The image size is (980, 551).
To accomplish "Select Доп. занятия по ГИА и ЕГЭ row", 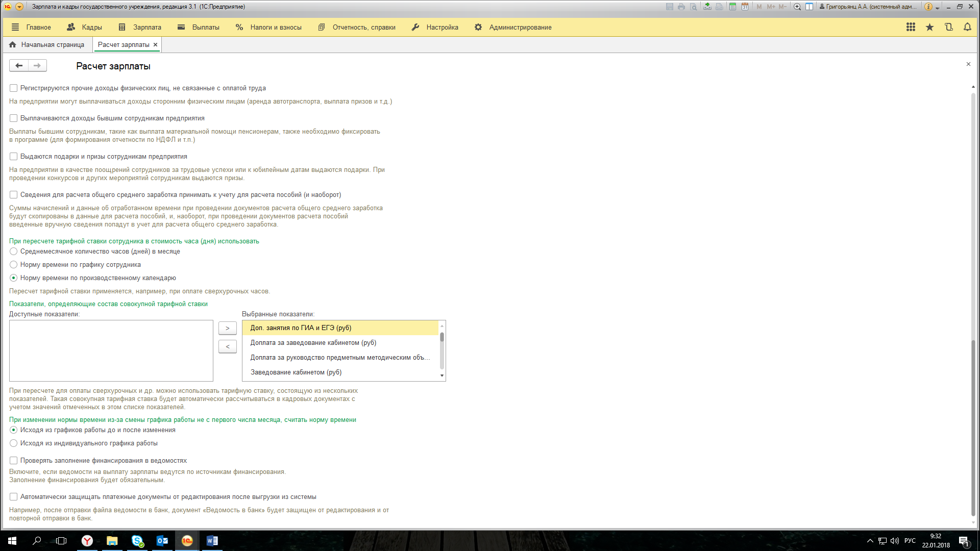I will (x=340, y=328).
